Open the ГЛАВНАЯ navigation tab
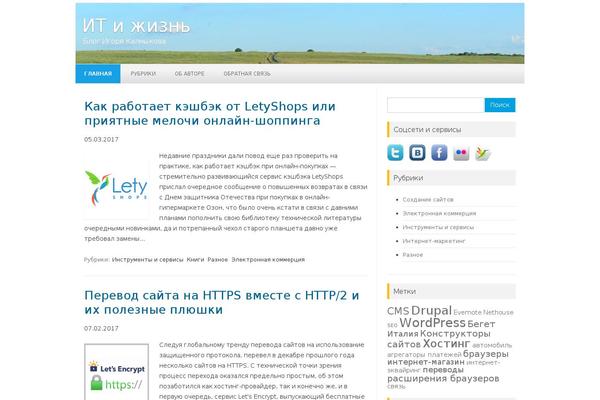Screen dimensions: 600x400 [x=98, y=73]
